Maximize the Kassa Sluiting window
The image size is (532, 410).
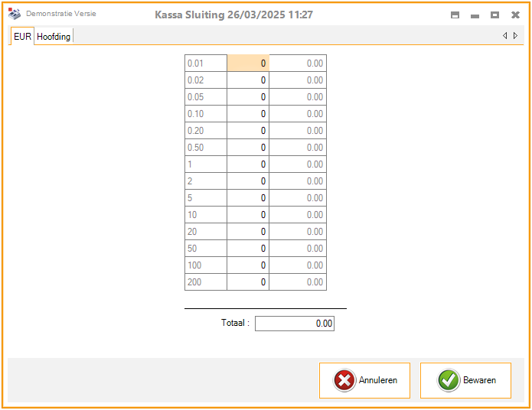click(494, 15)
